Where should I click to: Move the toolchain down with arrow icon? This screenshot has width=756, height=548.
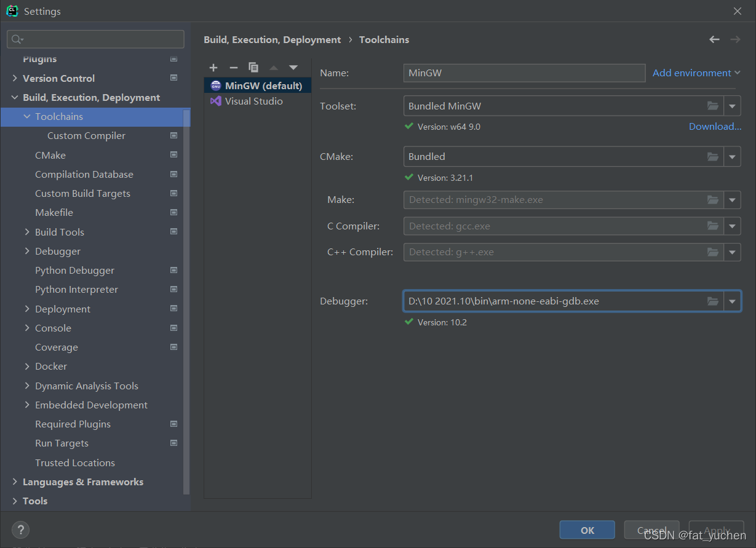tap(293, 68)
